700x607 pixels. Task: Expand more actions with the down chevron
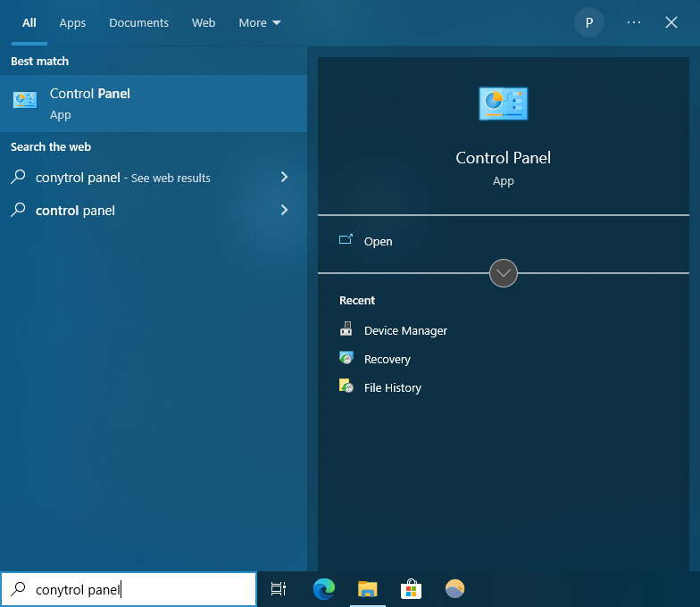504,273
